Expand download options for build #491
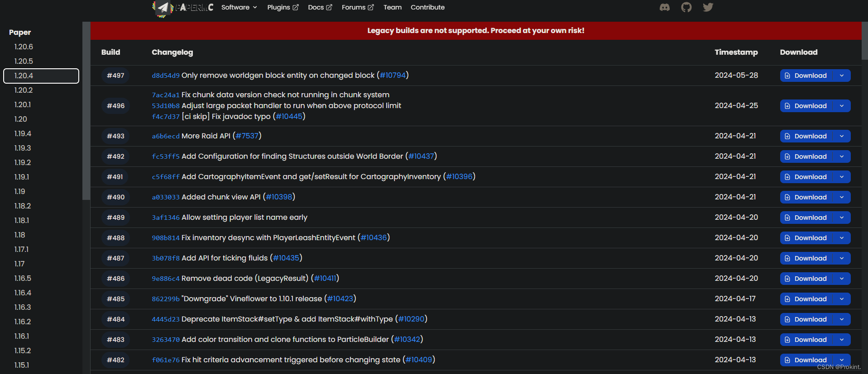Screen dimensions: 868x374 tap(842, 177)
